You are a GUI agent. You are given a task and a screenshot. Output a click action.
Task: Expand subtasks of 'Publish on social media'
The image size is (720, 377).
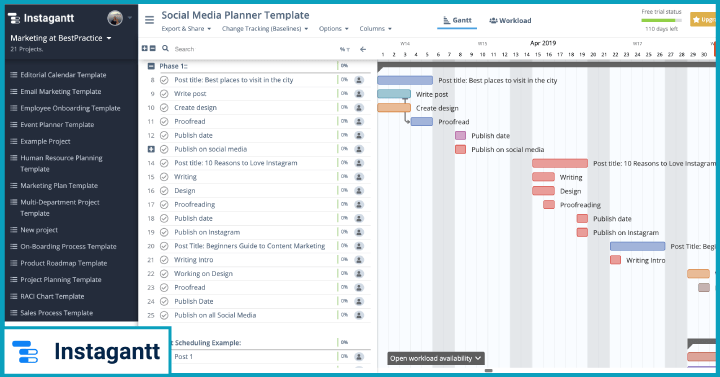point(151,149)
